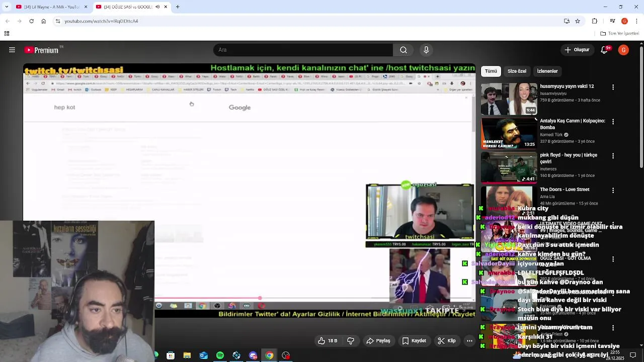Screen dimensions: 644x362
Task: Share the video with Paylaş
Action: point(378,341)
